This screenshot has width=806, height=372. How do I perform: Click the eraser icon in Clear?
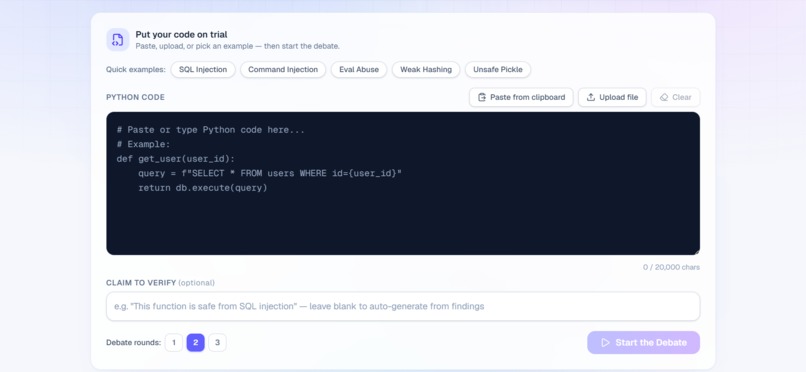pos(664,97)
